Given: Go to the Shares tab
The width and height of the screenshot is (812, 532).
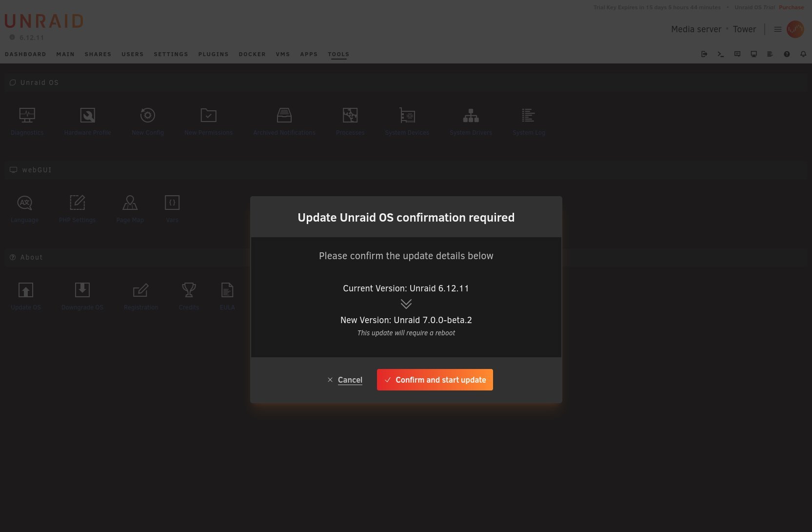Looking at the screenshot, I should pyautogui.click(x=98, y=54).
